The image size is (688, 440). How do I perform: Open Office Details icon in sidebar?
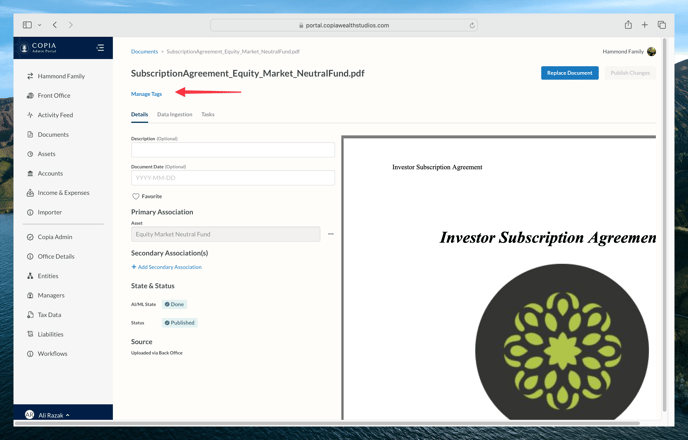pyautogui.click(x=30, y=256)
